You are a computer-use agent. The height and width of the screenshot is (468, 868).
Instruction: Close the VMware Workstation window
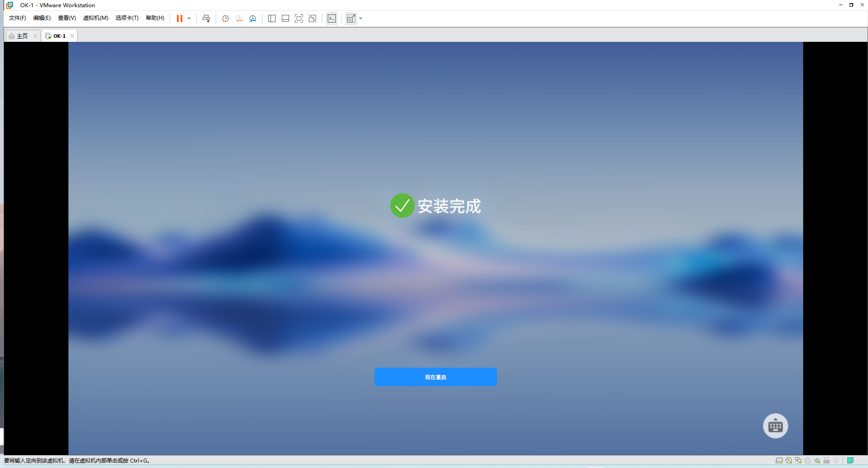click(x=862, y=5)
